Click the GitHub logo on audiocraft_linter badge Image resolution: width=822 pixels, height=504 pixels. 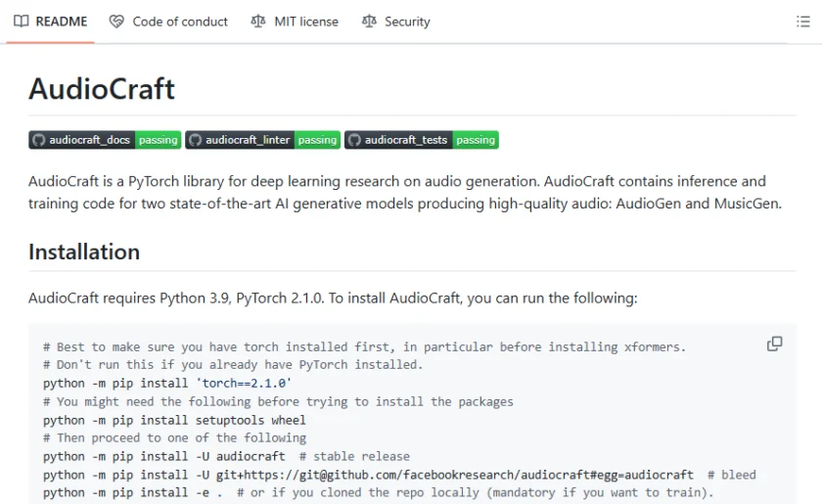(195, 140)
